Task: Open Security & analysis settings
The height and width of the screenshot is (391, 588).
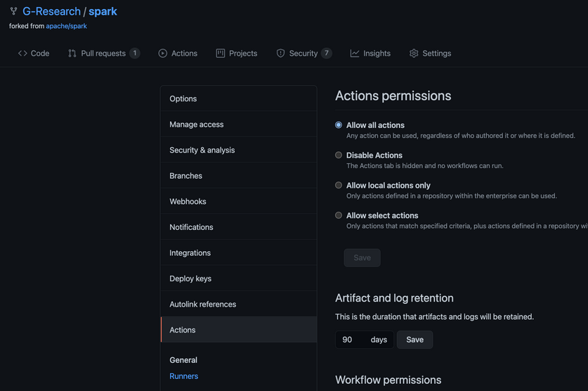Action: pos(238,150)
